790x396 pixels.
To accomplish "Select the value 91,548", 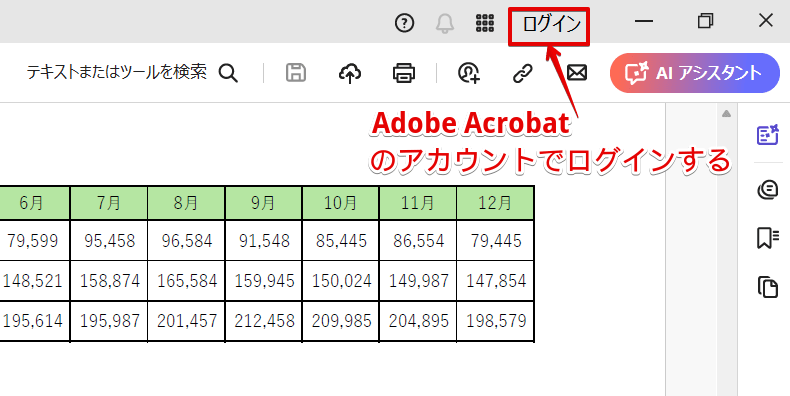I will (264, 241).
